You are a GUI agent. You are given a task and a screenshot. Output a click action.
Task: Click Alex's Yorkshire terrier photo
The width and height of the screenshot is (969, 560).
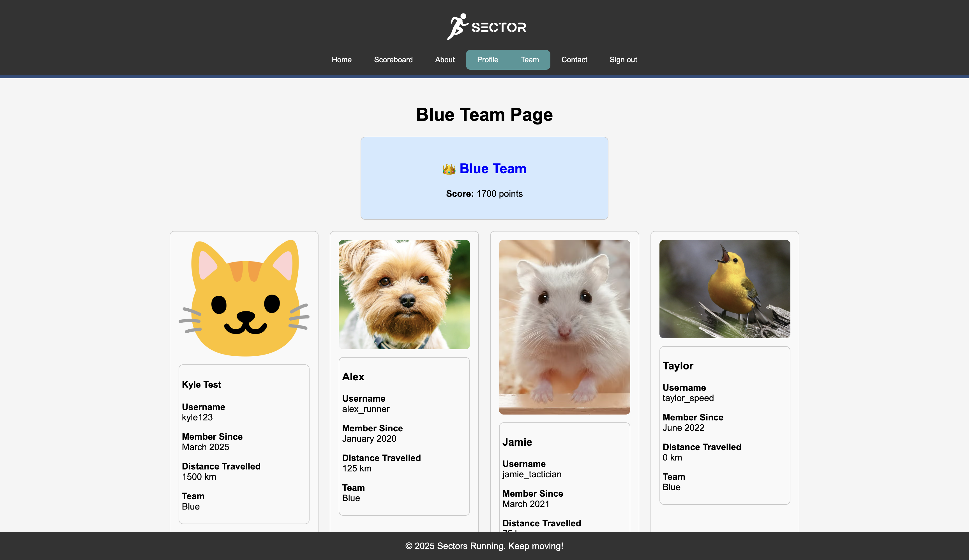pyautogui.click(x=404, y=294)
